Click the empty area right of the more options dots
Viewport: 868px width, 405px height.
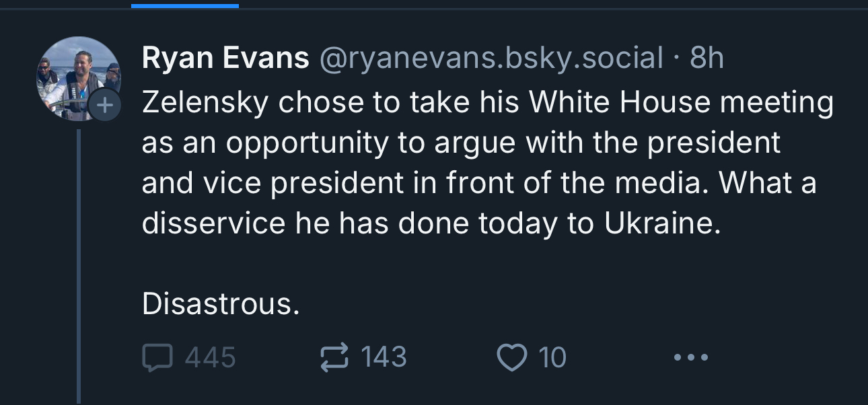click(x=787, y=357)
